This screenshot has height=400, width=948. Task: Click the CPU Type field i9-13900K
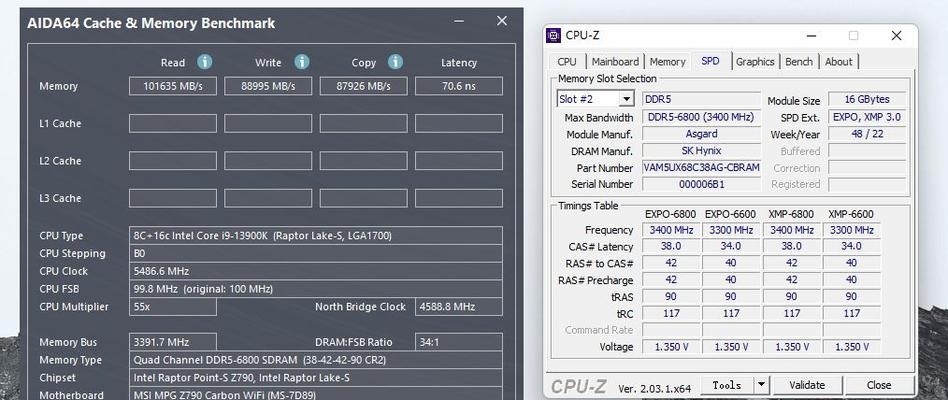tap(316, 236)
